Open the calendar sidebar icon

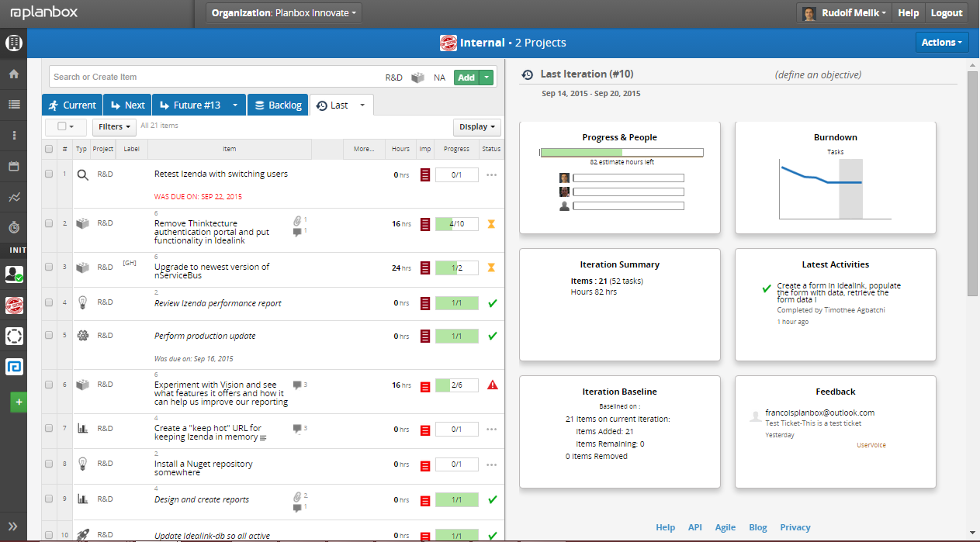pos(13,167)
